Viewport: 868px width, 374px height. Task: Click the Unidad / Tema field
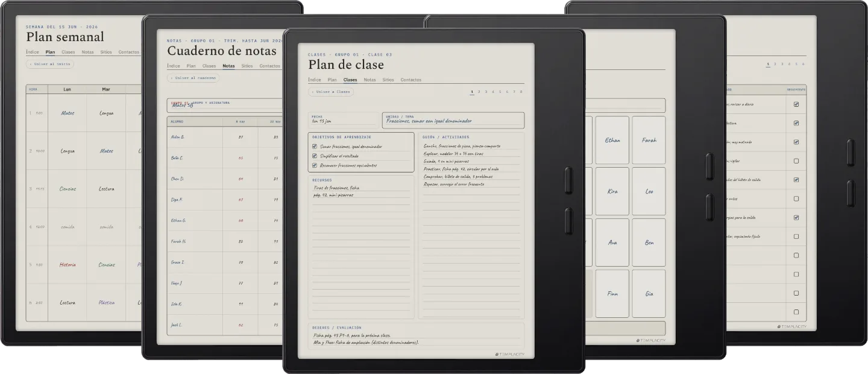click(x=453, y=119)
